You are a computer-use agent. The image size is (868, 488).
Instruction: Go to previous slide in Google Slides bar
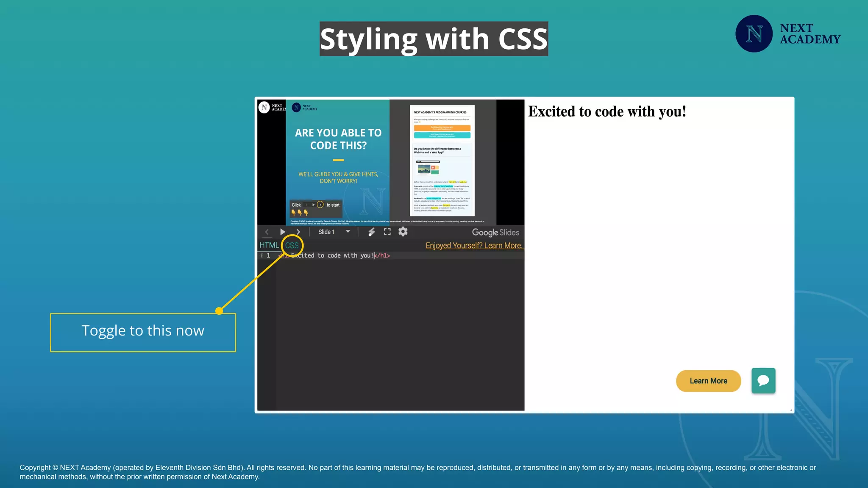click(x=267, y=232)
